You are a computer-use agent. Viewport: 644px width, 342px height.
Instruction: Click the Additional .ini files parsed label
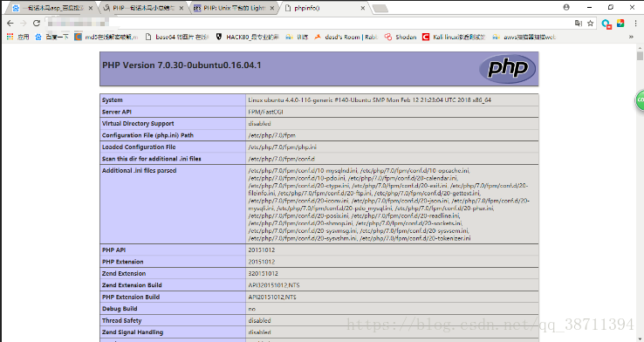[x=140, y=170]
